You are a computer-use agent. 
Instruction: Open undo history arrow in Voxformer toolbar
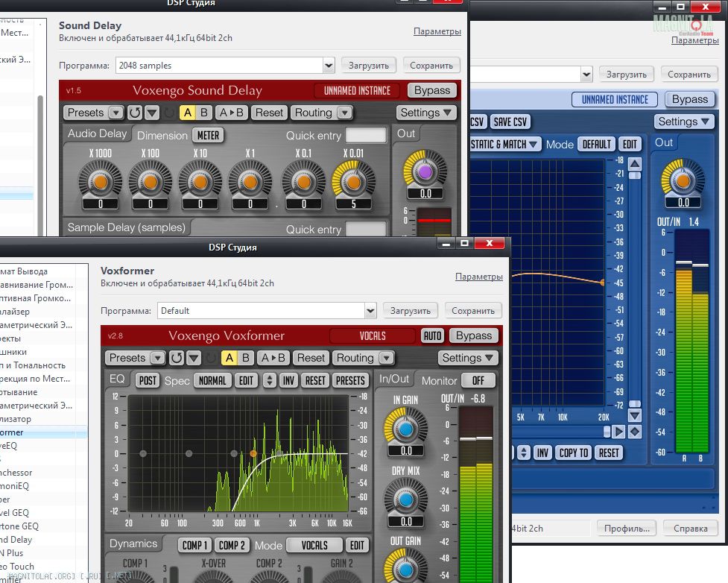point(194,358)
